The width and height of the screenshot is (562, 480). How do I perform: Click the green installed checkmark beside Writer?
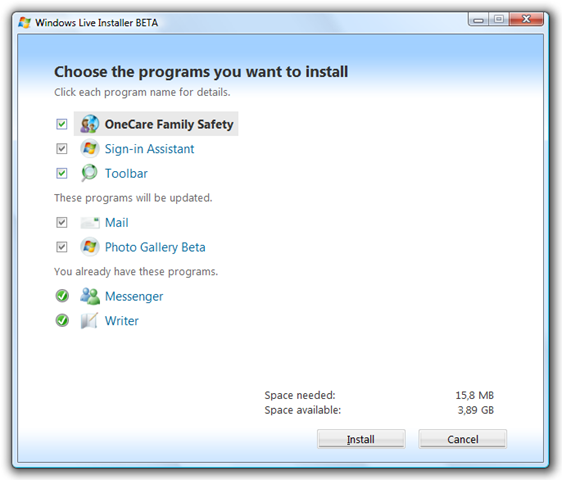point(62,320)
